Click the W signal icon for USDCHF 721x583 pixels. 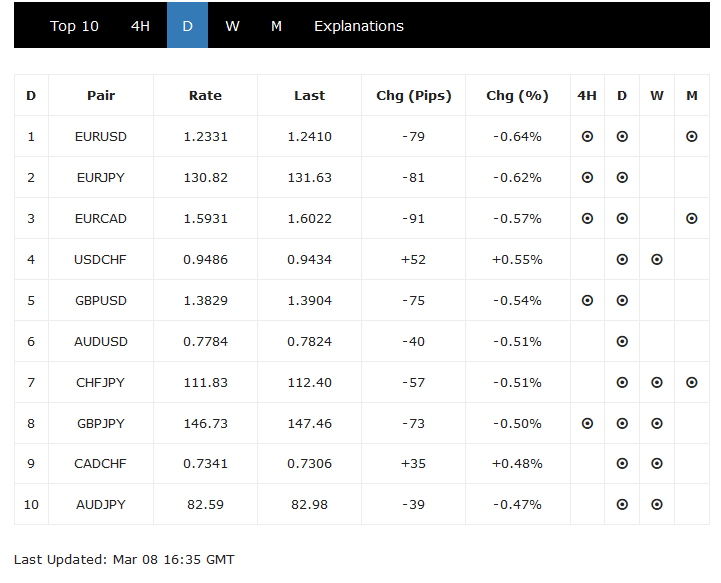tap(657, 259)
